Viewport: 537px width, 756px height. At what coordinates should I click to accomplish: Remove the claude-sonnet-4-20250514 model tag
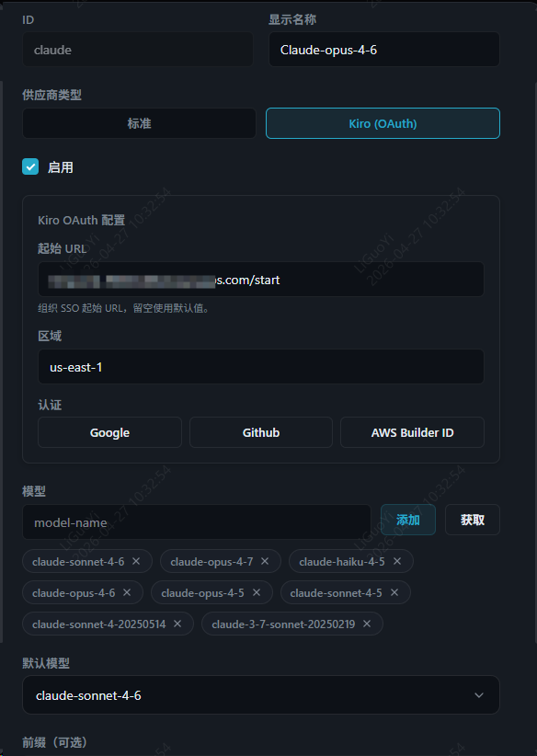pos(177,624)
